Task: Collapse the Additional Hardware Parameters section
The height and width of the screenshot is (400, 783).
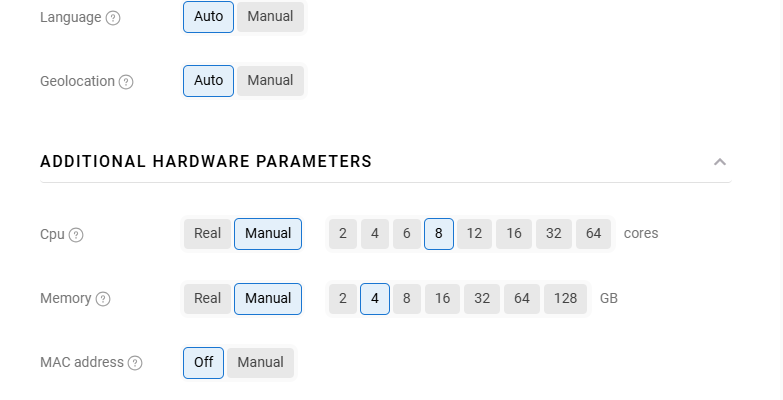Action: click(x=720, y=162)
